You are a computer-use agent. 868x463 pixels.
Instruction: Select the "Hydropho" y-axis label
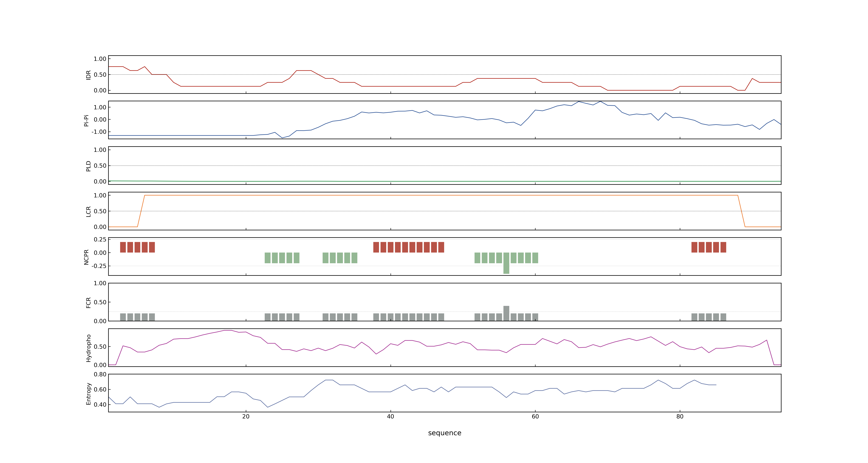(88, 348)
